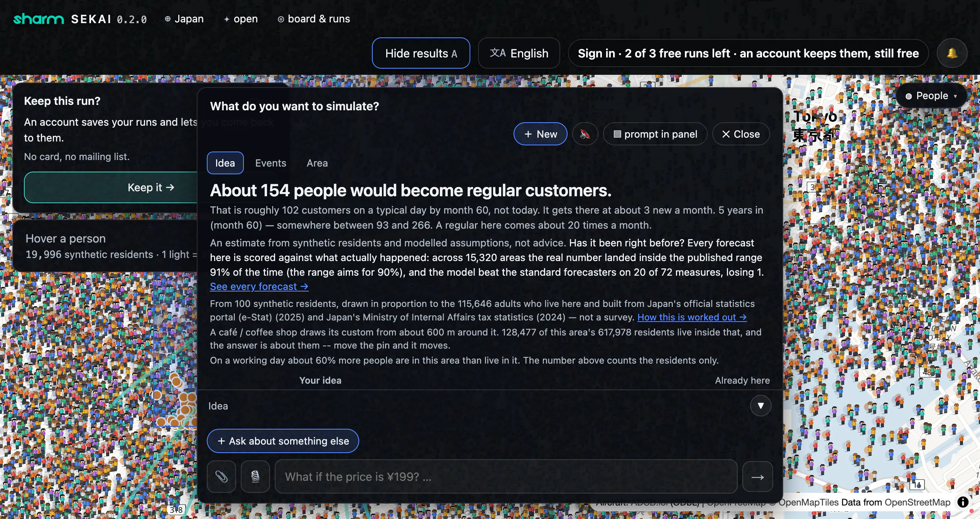Click Ask about something else
This screenshot has width=980, height=519.
point(283,441)
